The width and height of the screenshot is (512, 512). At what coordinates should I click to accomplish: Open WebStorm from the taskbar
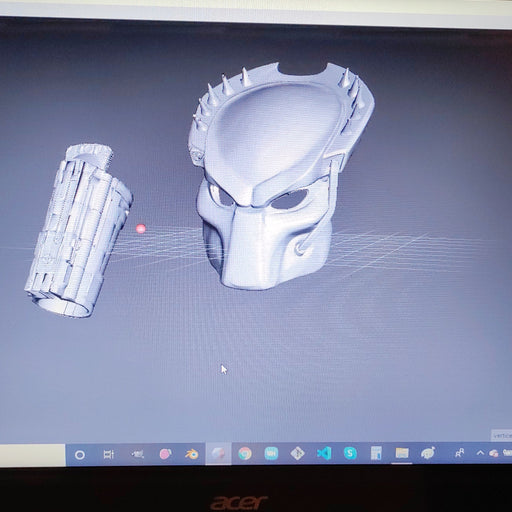(x=271, y=454)
